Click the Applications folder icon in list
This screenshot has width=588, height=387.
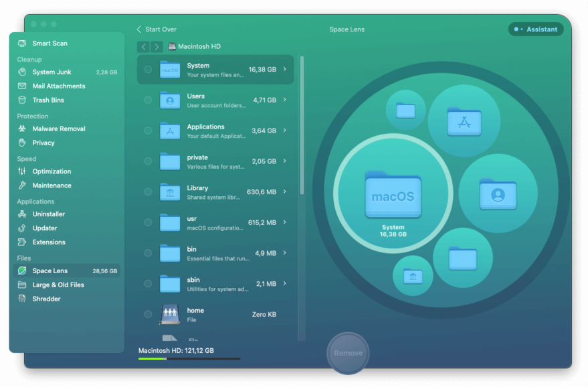click(170, 131)
